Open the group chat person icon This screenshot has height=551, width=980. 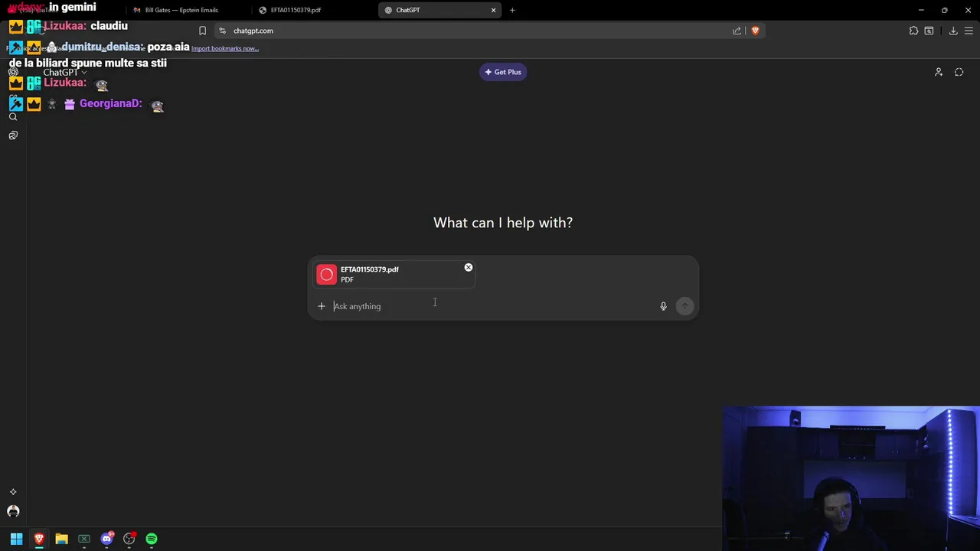pos(939,72)
